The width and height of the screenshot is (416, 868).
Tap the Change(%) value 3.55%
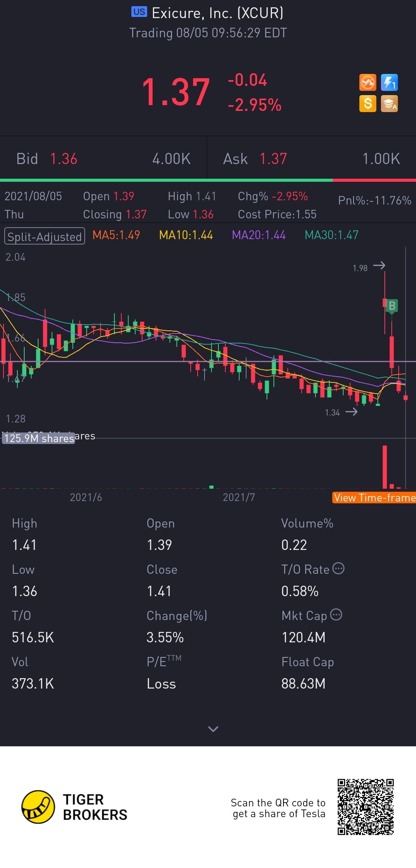[x=165, y=637]
